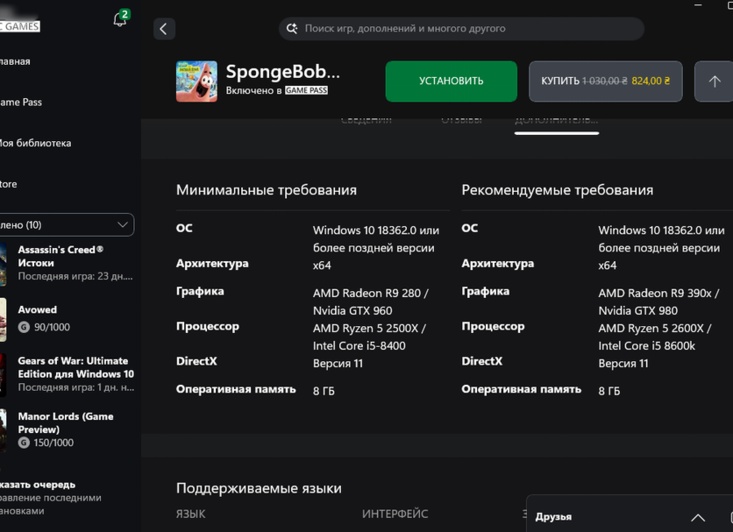
Task: Click the Рекомендуемые требования heading
Action: [557, 190]
